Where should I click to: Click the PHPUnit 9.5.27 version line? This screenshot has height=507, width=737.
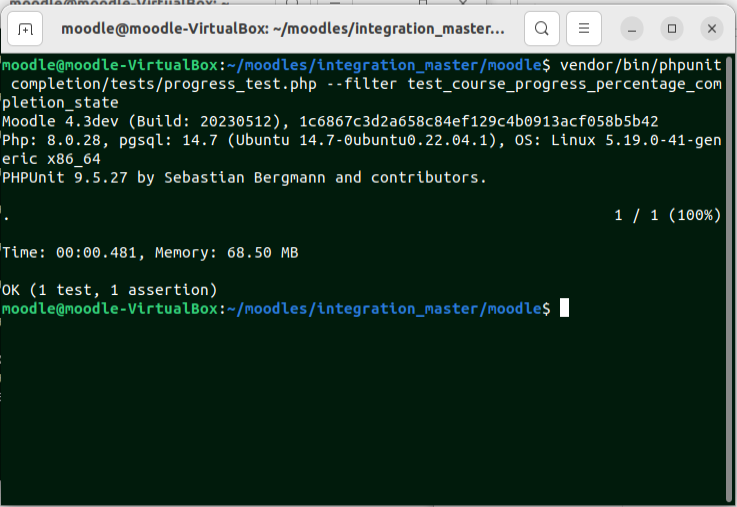[244, 178]
